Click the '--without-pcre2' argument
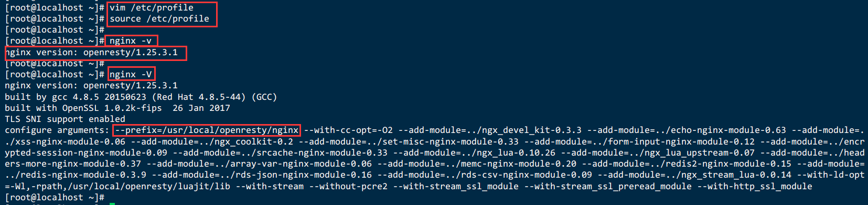 (x=348, y=187)
